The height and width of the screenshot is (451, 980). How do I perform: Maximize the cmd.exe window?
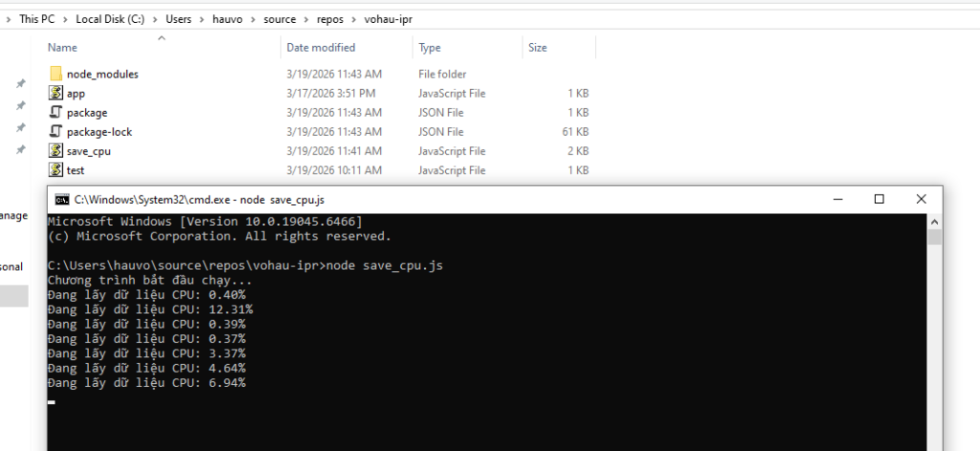pos(879,199)
